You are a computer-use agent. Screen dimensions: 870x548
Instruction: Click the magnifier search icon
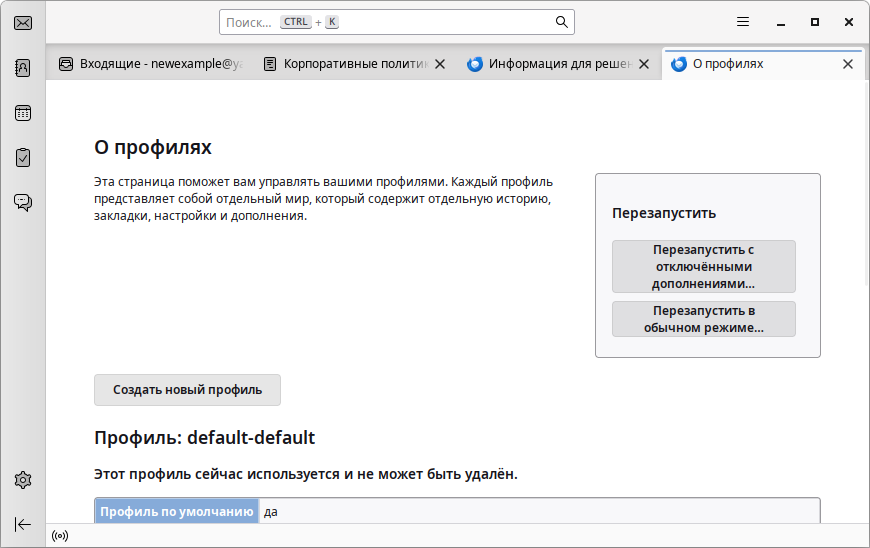click(562, 22)
